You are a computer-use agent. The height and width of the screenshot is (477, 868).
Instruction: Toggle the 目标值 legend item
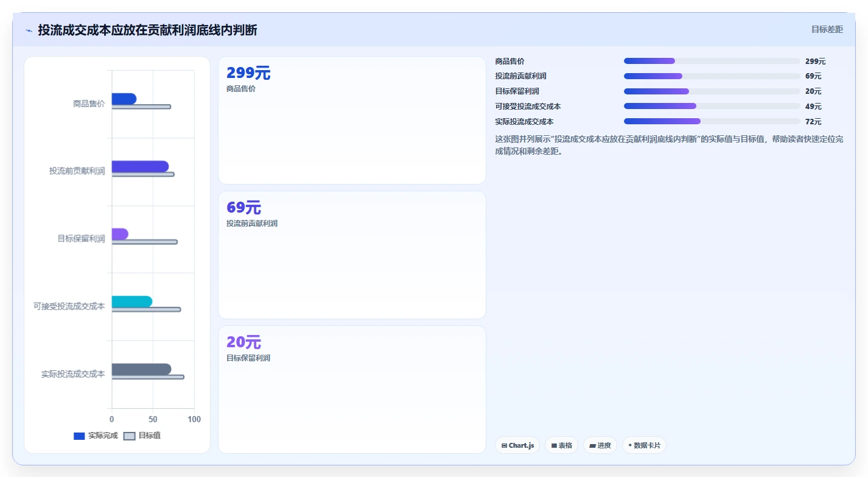tap(142, 436)
